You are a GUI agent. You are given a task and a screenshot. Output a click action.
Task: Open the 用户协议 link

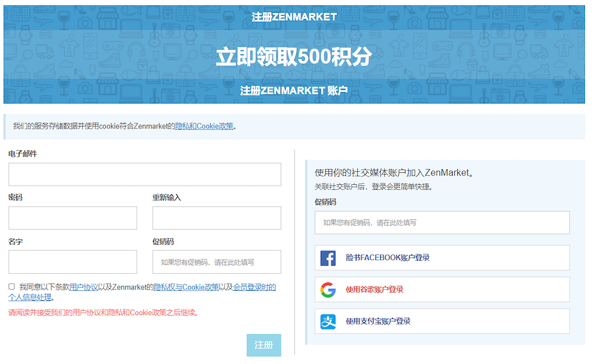point(84,287)
